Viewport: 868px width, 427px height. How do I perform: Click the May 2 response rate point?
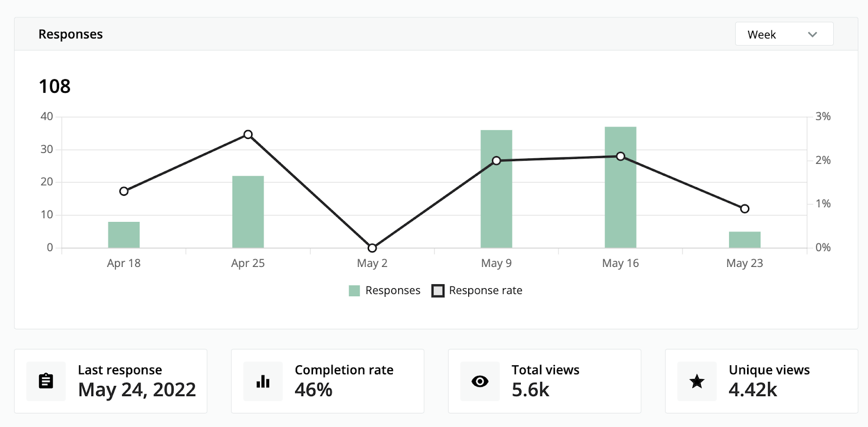pyautogui.click(x=372, y=248)
